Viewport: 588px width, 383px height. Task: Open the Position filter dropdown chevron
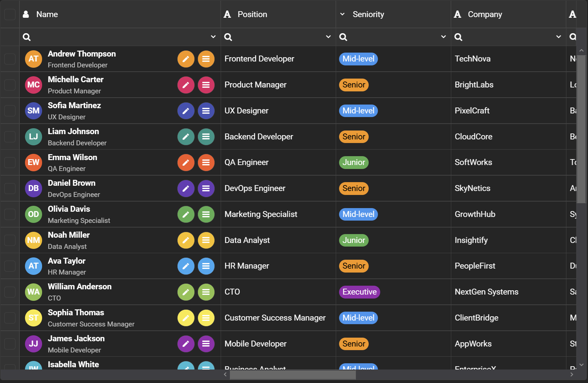point(328,37)
